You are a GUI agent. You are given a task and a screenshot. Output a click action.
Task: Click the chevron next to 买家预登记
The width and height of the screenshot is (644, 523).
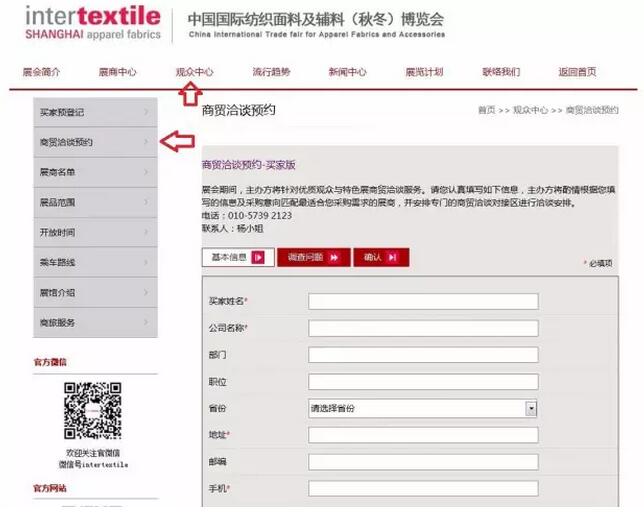[x=146, y=112]
